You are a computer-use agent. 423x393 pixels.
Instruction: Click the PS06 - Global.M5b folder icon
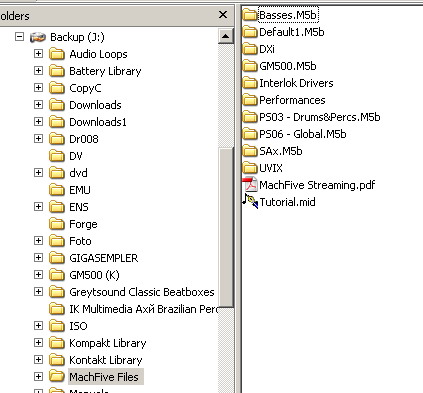pos(250,134)
